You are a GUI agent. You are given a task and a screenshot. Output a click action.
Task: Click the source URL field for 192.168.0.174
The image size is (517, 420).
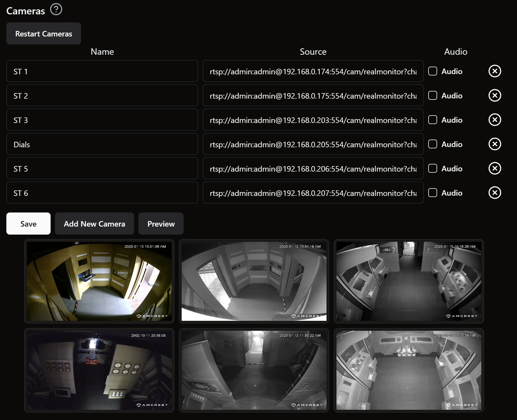[x=313, y=71]
